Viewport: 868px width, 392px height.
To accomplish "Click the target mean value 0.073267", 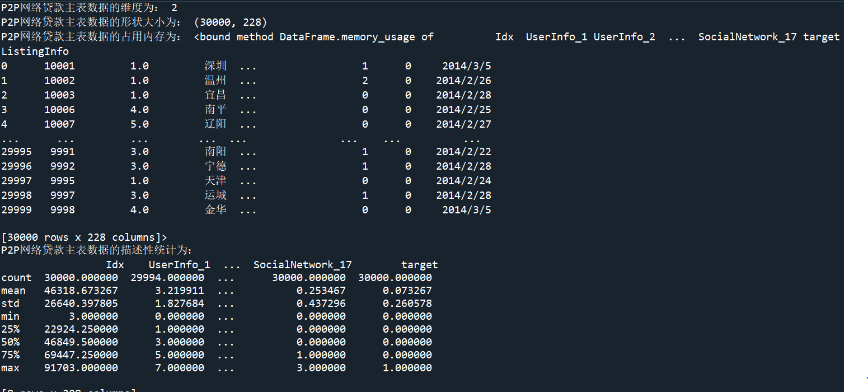I will (x=407, y=291).
